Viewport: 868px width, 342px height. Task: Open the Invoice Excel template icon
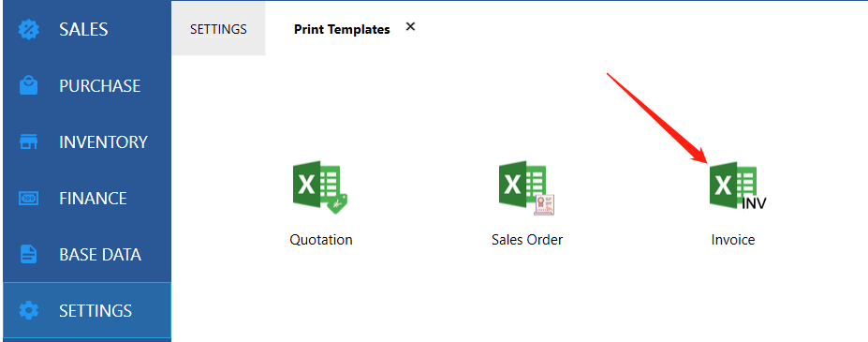[738, 186]
